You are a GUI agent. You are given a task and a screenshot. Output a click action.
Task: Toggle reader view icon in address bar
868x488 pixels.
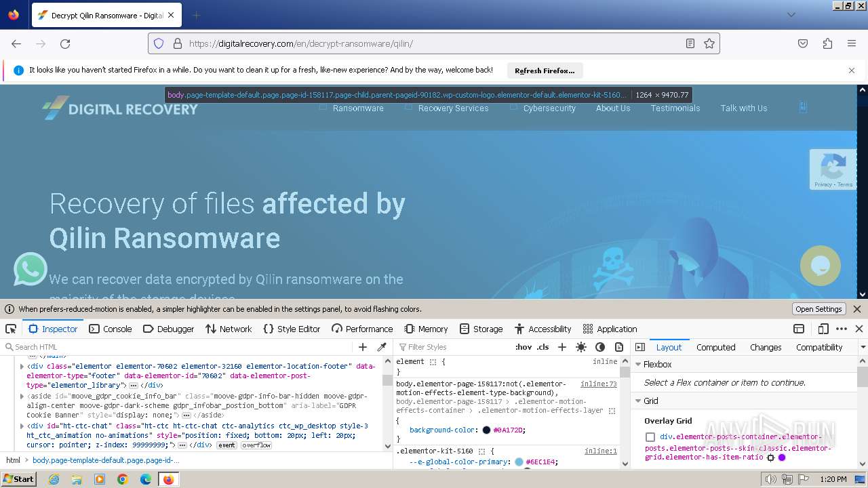[690, 43]
